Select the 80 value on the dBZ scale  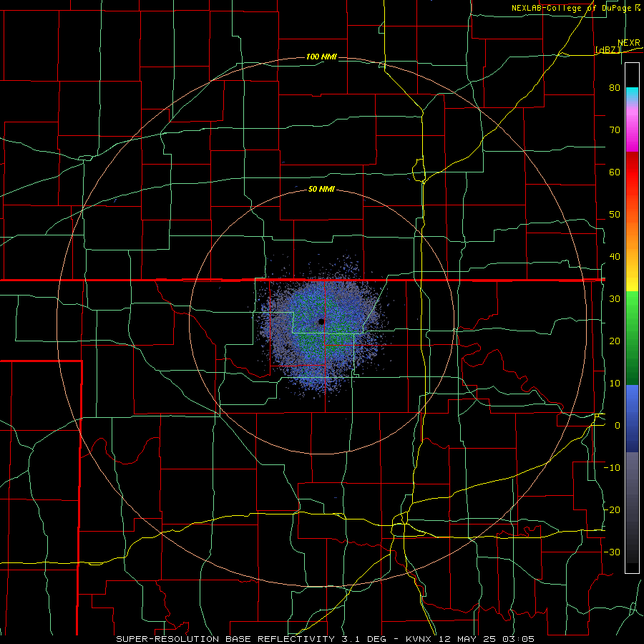(x=615, y=87)
